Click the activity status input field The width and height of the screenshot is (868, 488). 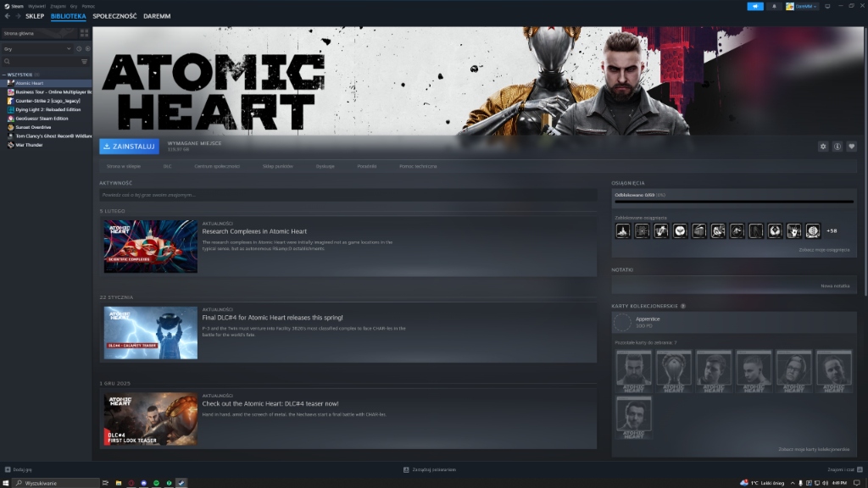tap(348, 195)
